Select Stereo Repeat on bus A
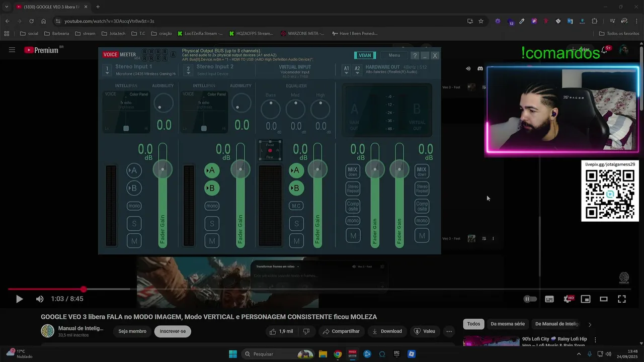 [353, 189]
